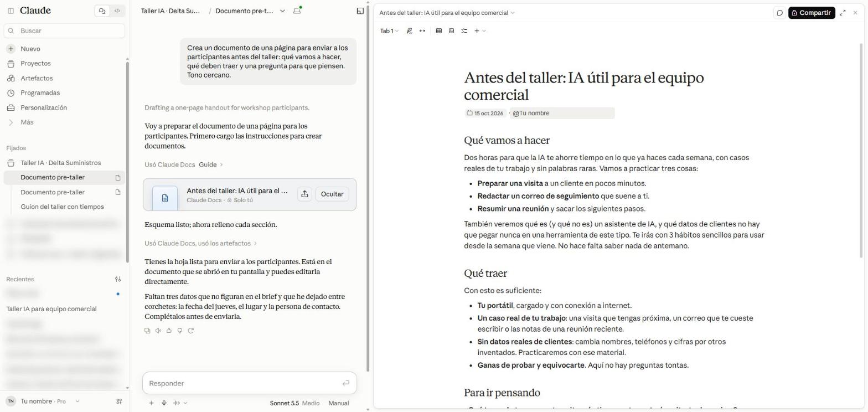868x412 pixels.
Task: Click the Compartir button
Action: click(812, 13)
